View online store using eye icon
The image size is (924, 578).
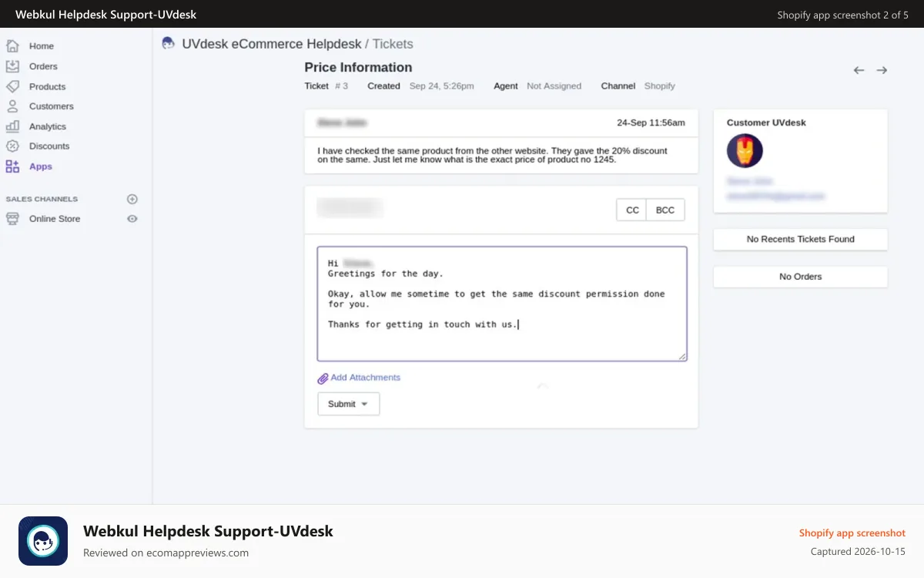132,219
